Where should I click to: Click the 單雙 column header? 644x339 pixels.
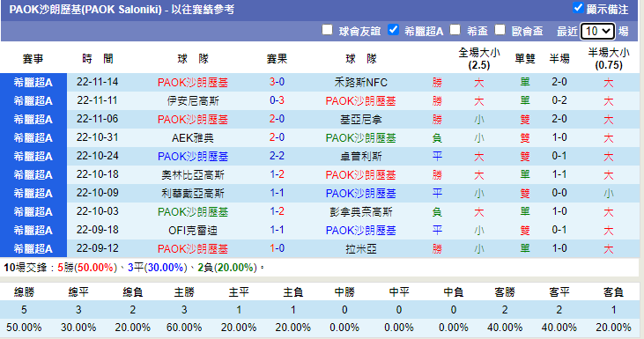525,59
